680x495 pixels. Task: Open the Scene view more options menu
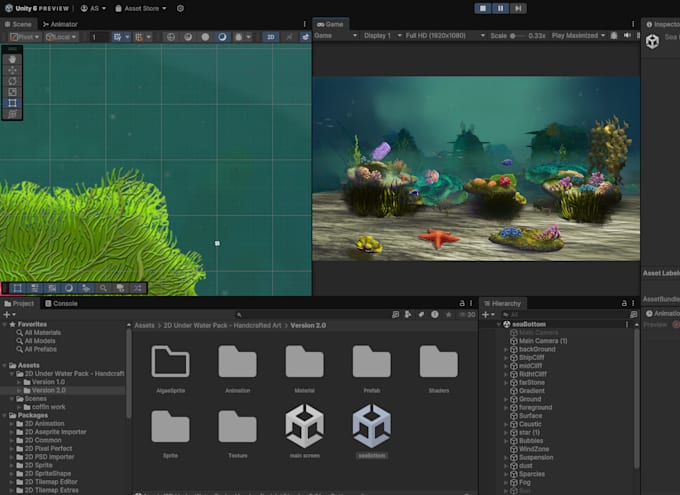coord(304,24)
